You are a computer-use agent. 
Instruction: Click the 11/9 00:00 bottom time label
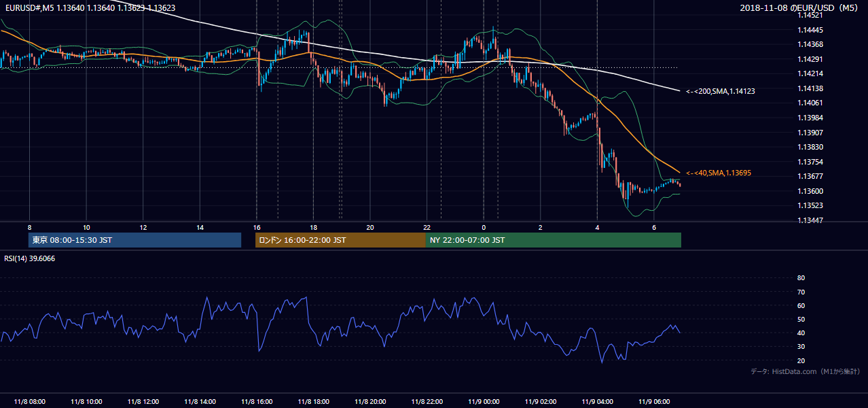pos(484,402)
